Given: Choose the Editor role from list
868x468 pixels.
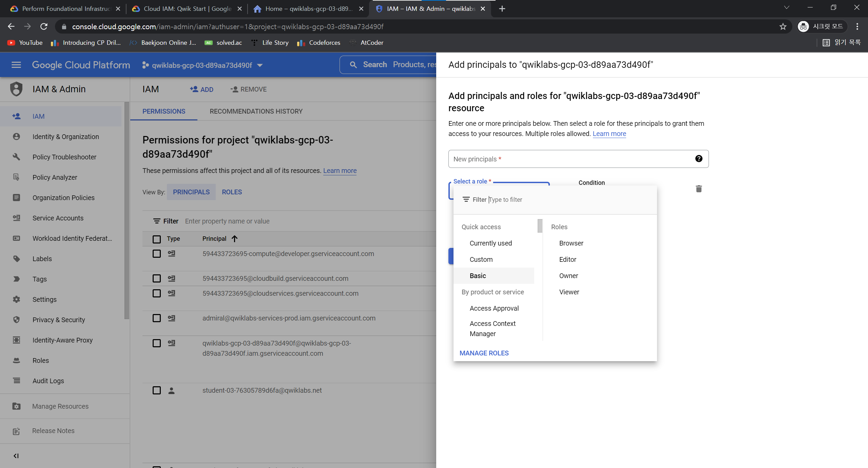Looking at the screenshot, I should pyautogui.click(x=567, y=259).
